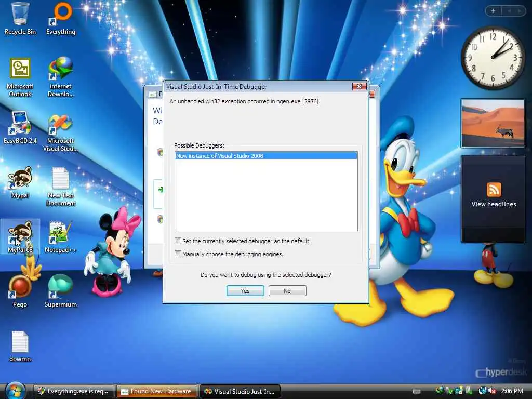Launch the Everything search shortcut

click(x=61, y=19)
